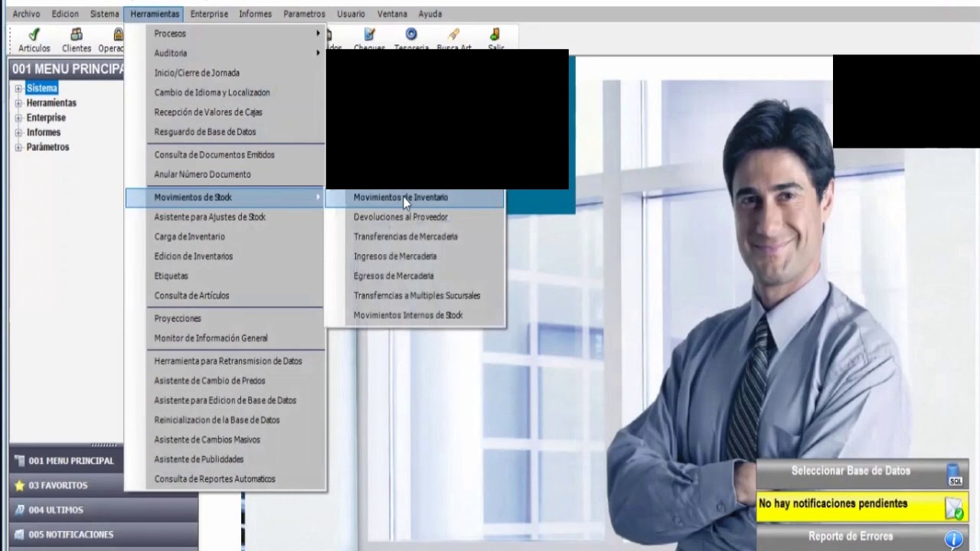The height and width of the screenshot is (551, 980).
Task: Choose Consulta de Artículos
Action: [226, 295]
